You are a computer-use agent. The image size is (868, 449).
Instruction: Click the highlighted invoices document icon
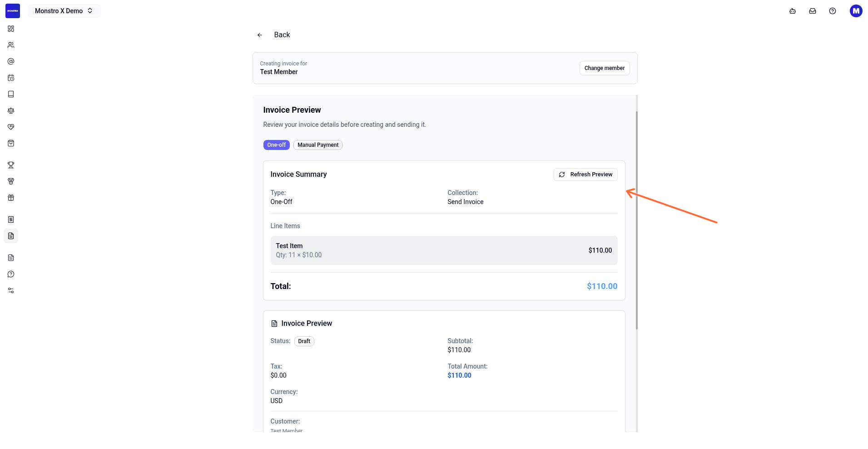pos(11,236)
